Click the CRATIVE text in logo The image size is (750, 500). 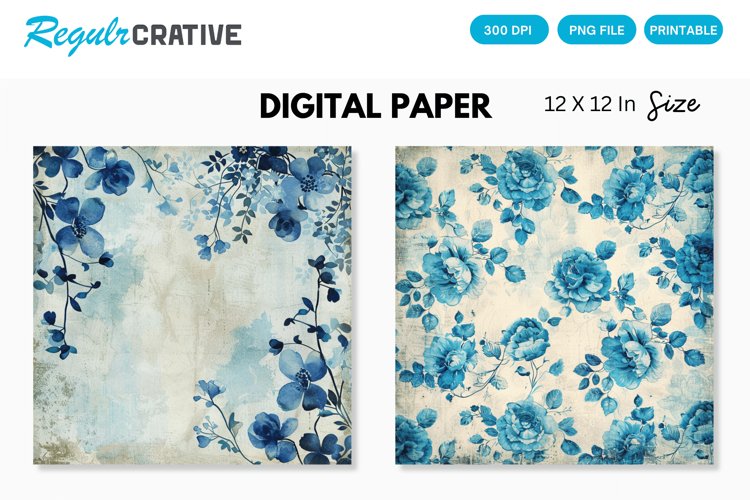click(x=187, y=35)
